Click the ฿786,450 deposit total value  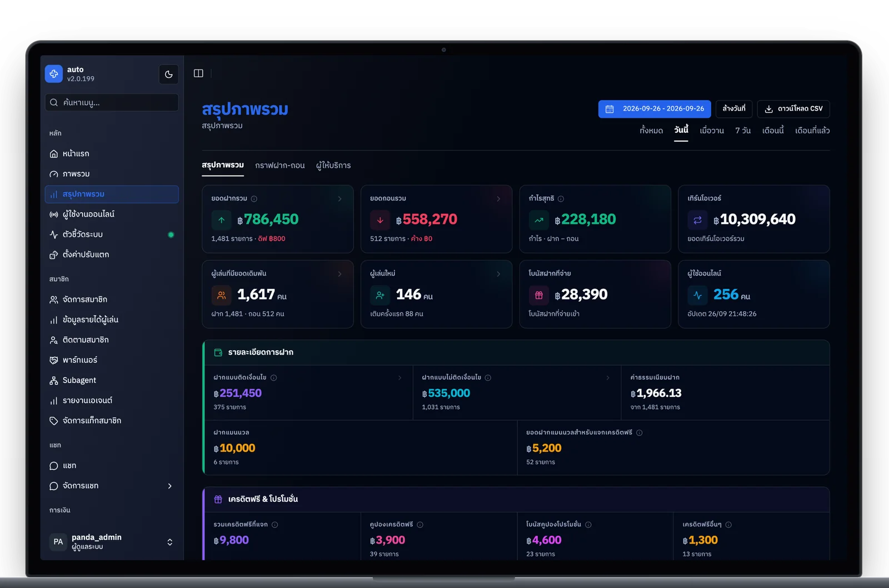[268, 220]
